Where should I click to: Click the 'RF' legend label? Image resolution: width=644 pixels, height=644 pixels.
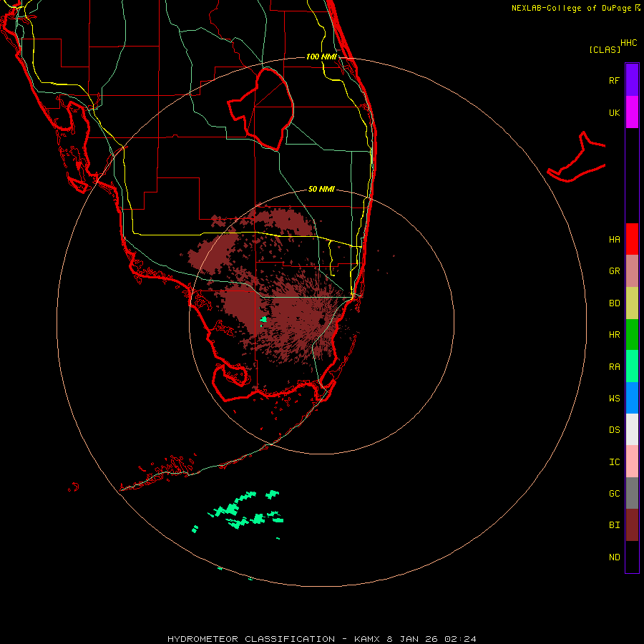[614, 81]
